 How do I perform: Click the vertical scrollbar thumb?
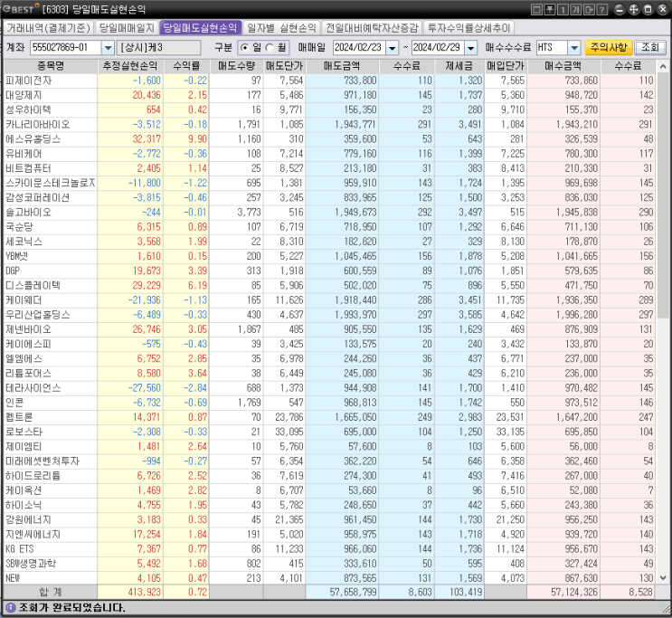[663, 195]
